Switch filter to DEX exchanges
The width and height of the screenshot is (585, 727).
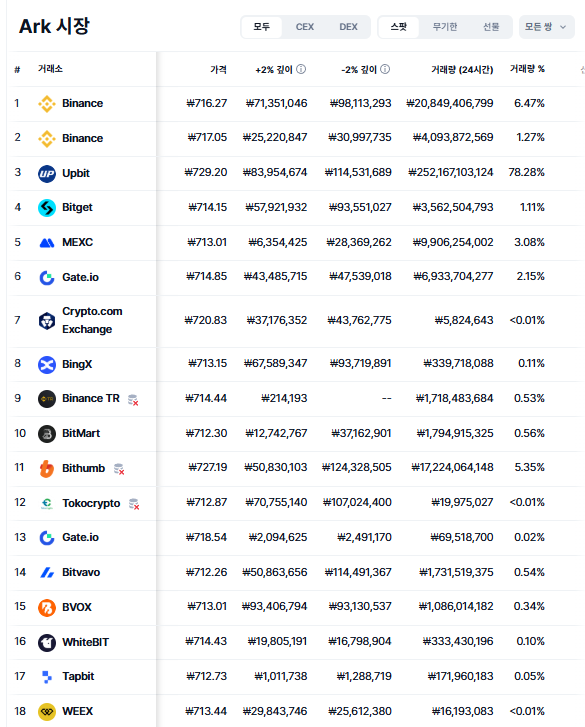pyautogui.click(x=348, y=27)
